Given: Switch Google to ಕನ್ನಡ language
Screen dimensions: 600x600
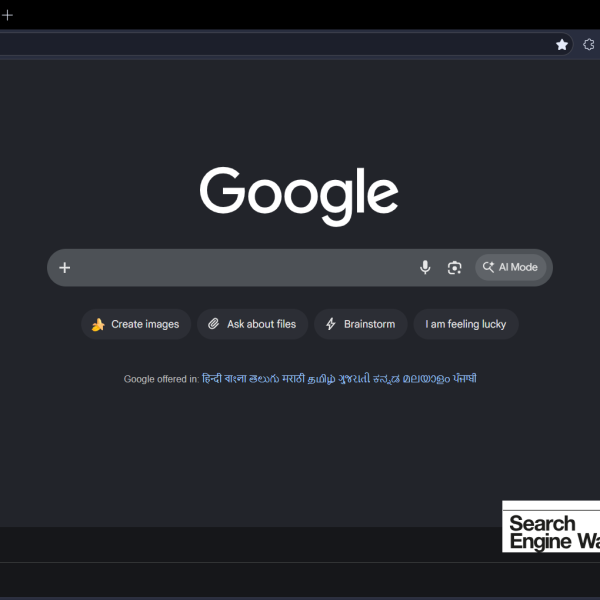Looking at the screenshot, I should pos(386,379).
